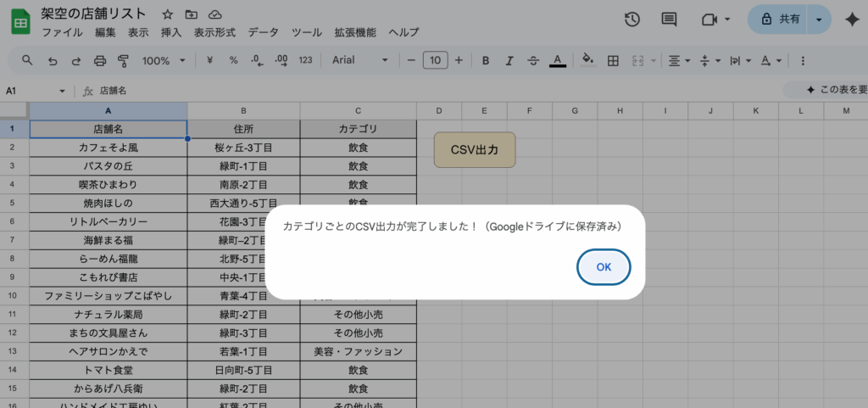This screenshot has height=408, width=868.
Task: Open the 123 number format menu
Action: [x=305, y=60]
